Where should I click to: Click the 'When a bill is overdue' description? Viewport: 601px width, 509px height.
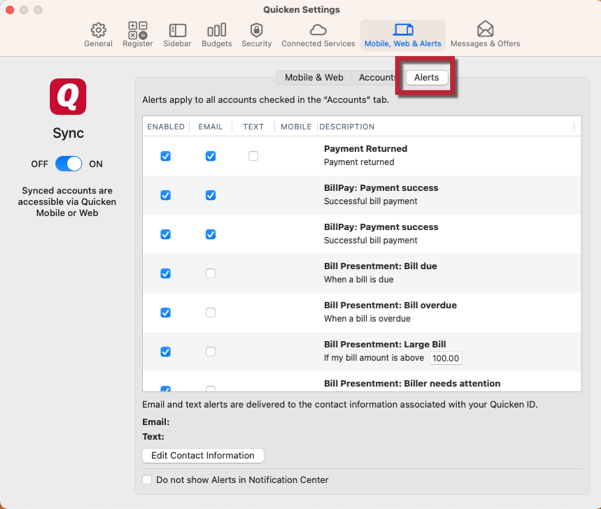tap(367, 319)
